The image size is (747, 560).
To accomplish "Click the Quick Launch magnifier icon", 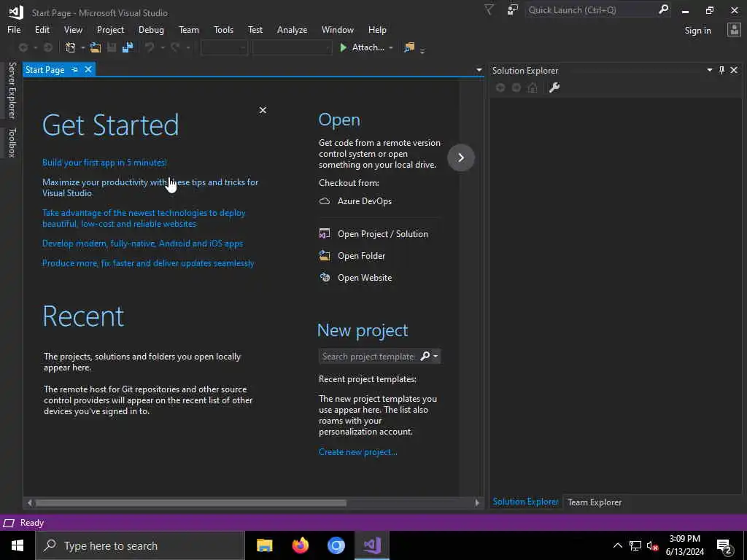I will click(663, 9).
